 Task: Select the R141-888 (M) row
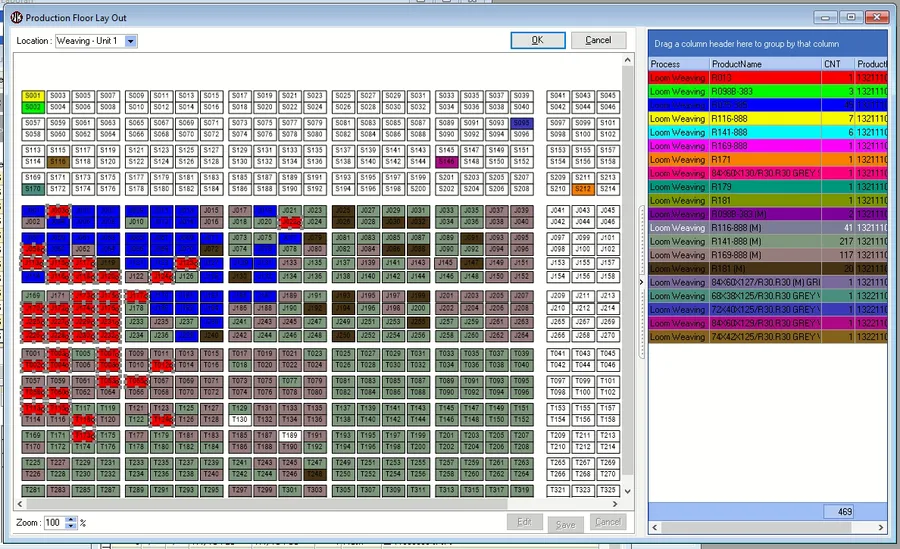[768, 242]
